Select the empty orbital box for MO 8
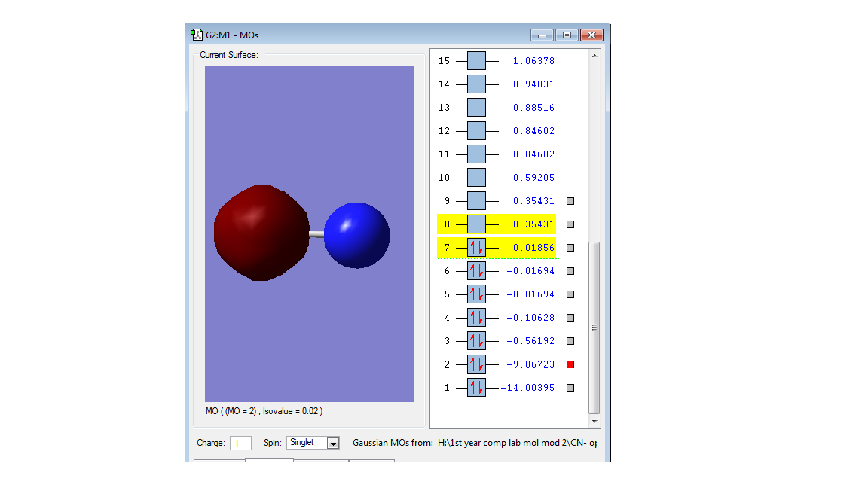Viewport: 868px width, 488px height. coord(476,224)
